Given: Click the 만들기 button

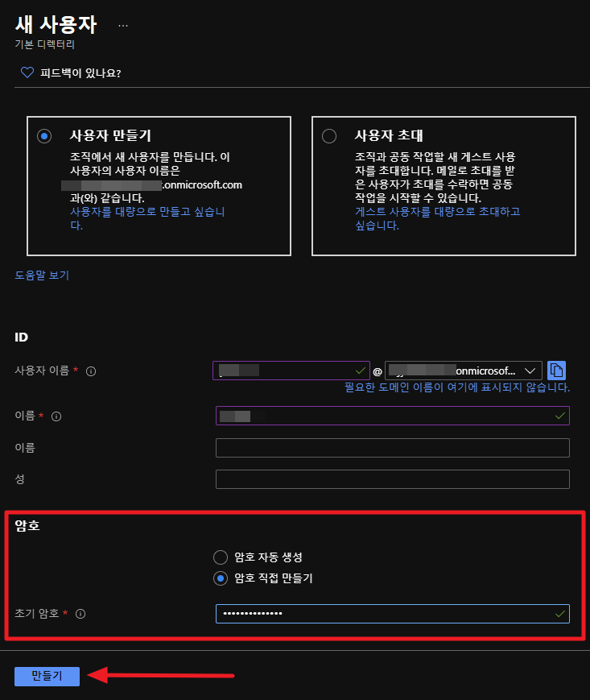Looking at the screenshot, I should click(x=47, y=676).
